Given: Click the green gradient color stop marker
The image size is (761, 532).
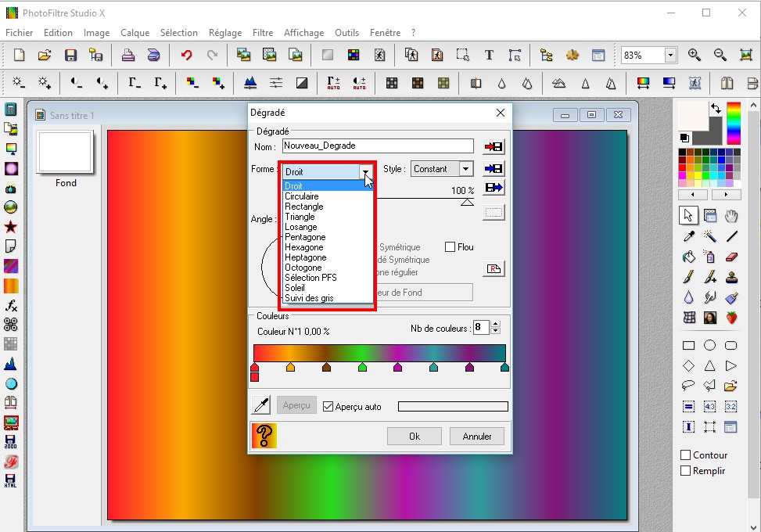Looking at the screenshot, I should (362, 367).
